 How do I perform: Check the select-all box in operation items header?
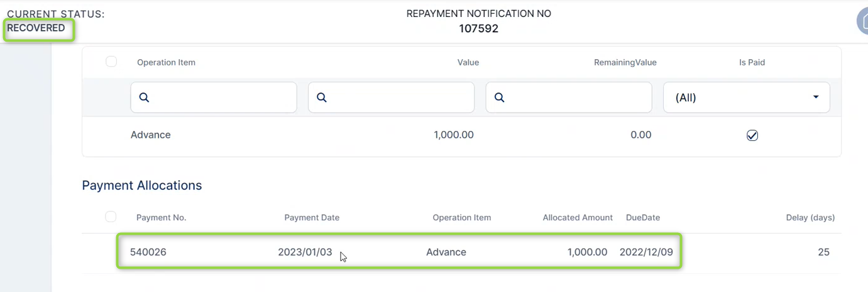coord(111,62)
